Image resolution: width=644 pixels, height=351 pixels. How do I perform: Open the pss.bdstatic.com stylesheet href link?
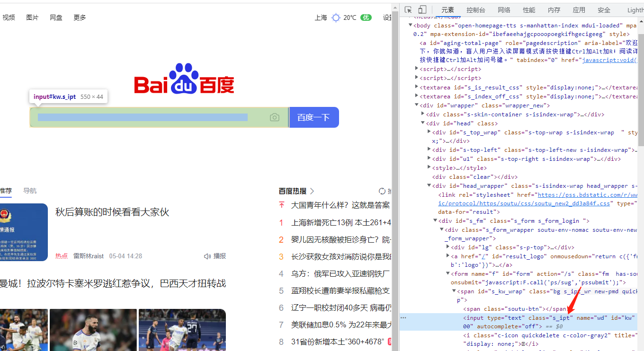tap(538, 199)
